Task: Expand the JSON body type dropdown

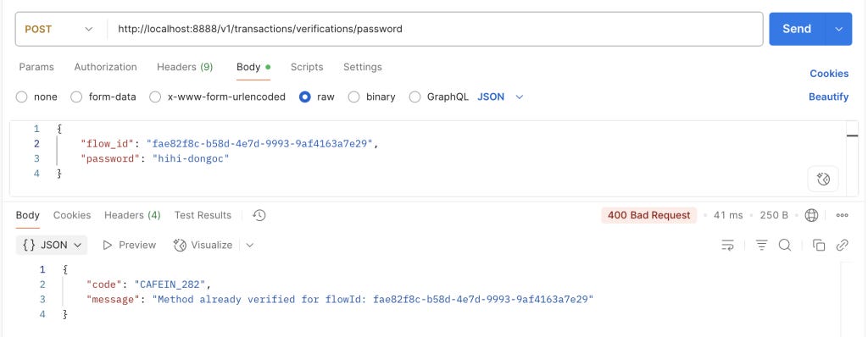Action: pos(500,97)
